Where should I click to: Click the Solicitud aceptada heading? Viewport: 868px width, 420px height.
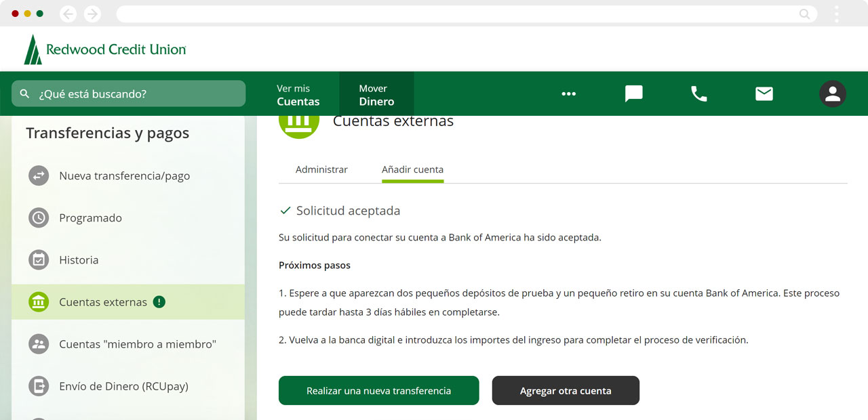pyautogui.click(x=348, y=211)
